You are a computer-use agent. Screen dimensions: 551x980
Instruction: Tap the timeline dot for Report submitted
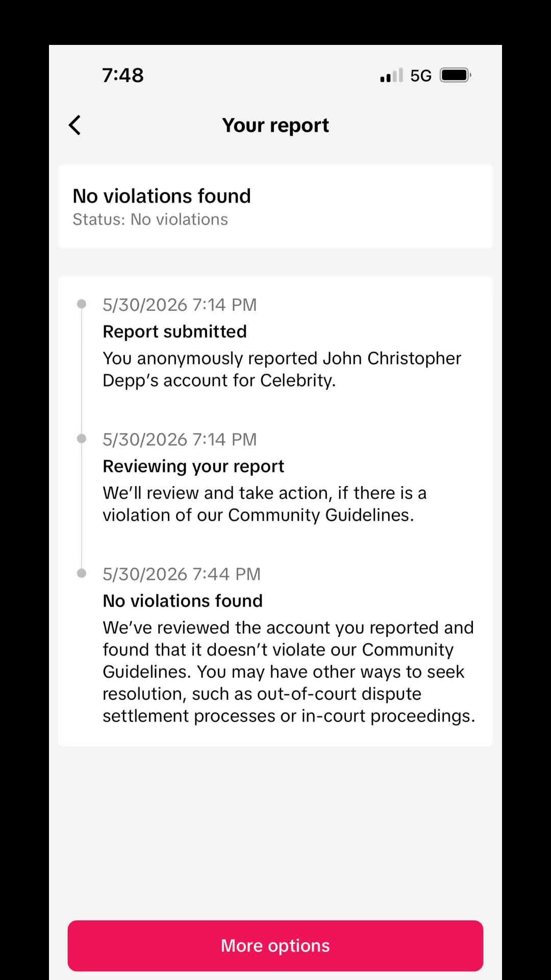[x=81, y=304]
